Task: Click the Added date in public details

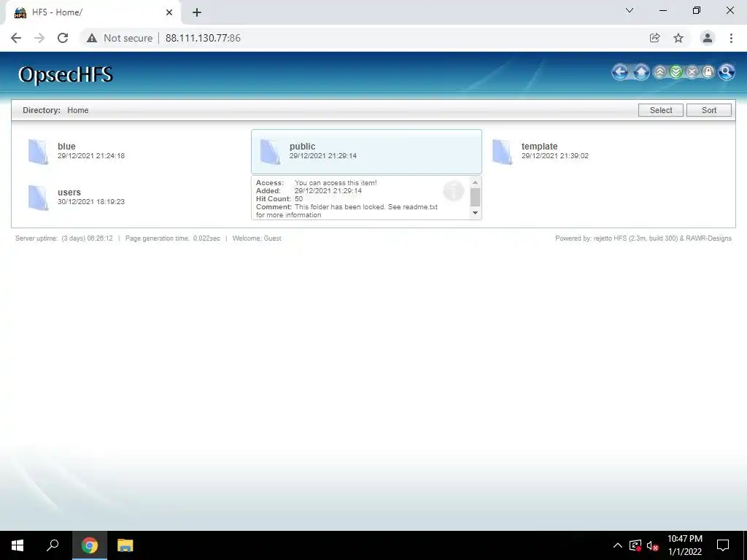Action: point(328,190)
